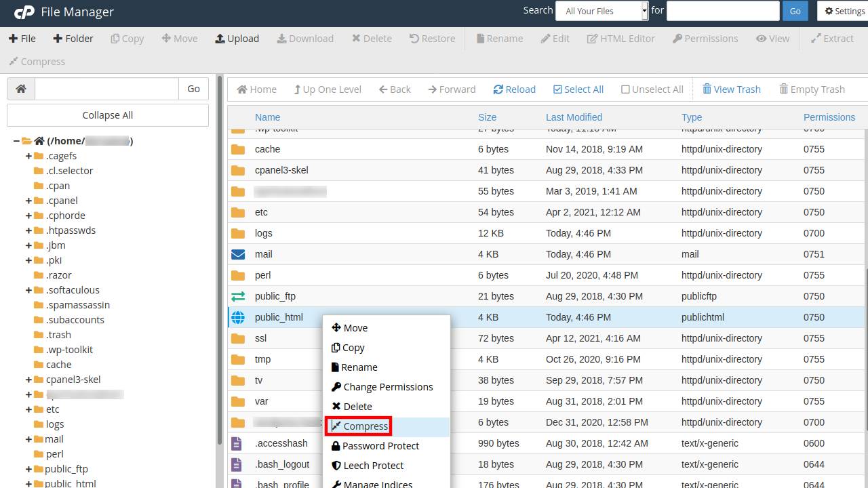The height and width of the screenshot is (488, 868).
Task: Click the directory path input field
Action: 106,89
